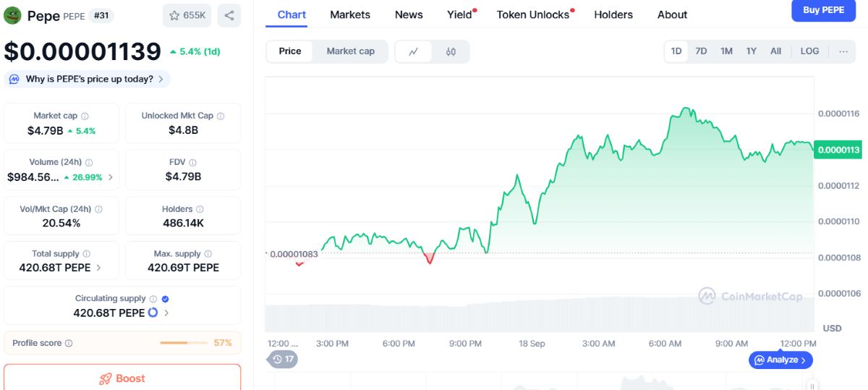Open the Token Unlocks tab
Image resolution: width=868 pixels, height=390 pixels.
[533, 14]
